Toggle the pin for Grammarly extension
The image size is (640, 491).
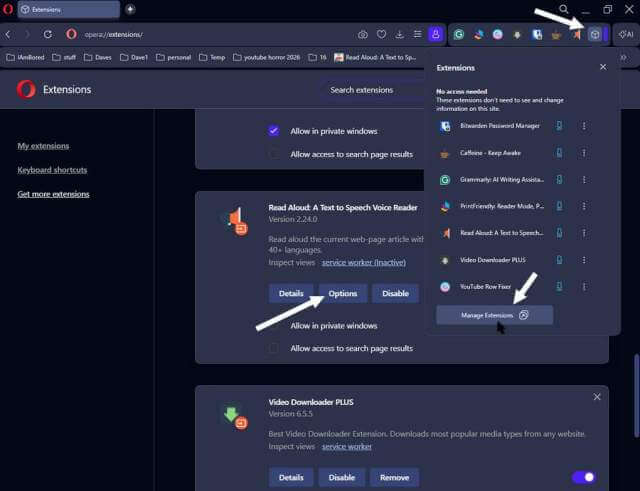pyautogui.click(x=560, y=180)
